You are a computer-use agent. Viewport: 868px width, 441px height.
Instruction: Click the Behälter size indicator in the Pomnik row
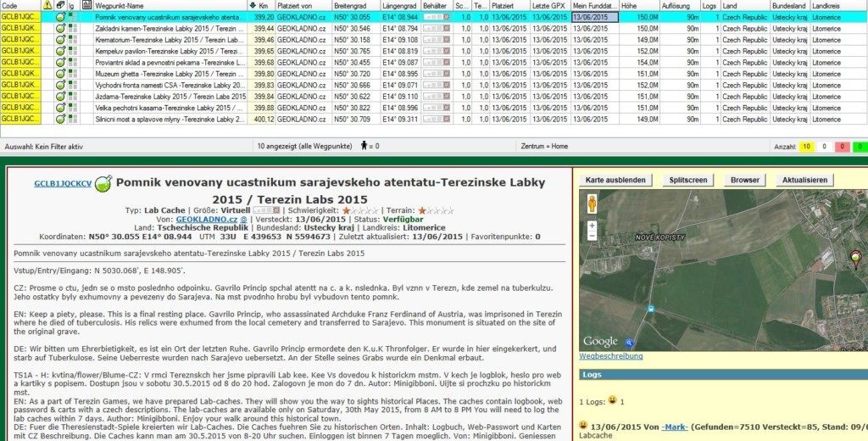click(437, 17)
